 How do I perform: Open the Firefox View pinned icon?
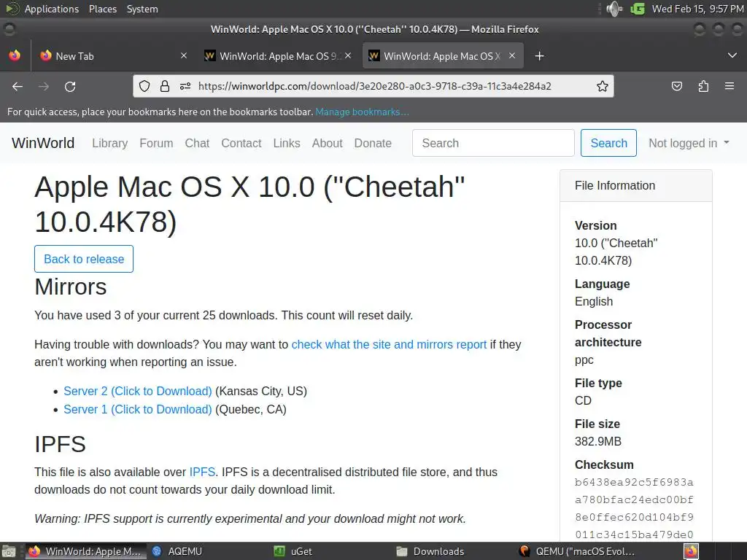(x=15, y=55)
